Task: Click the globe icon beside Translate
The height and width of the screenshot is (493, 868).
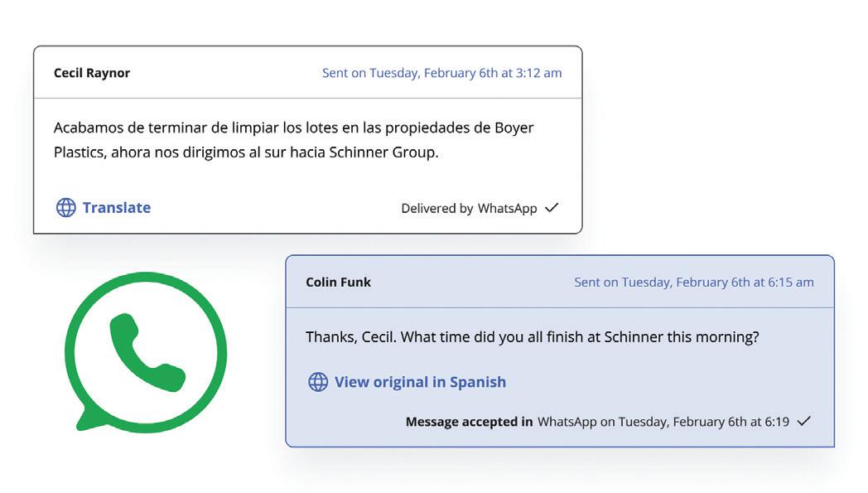Action: tap(66, 208)
